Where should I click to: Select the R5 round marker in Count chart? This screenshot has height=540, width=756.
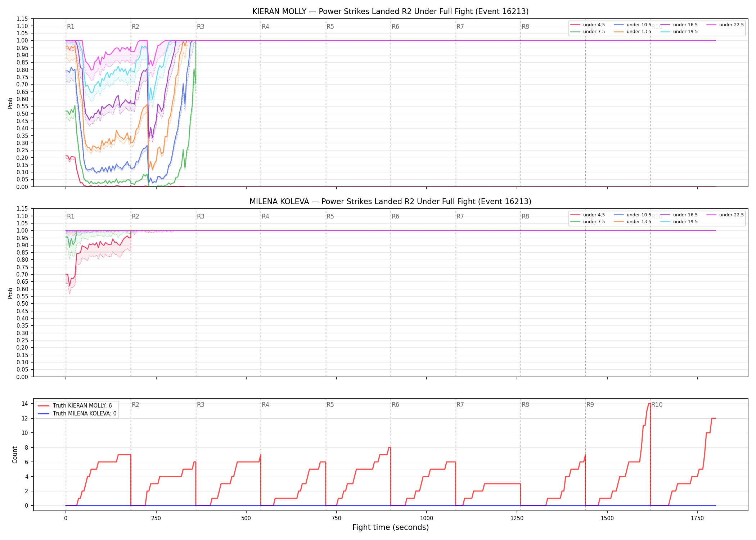point(330,405)
